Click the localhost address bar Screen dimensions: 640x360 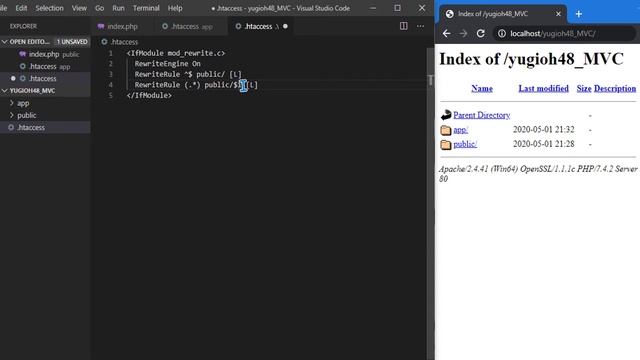click(565, 33)
